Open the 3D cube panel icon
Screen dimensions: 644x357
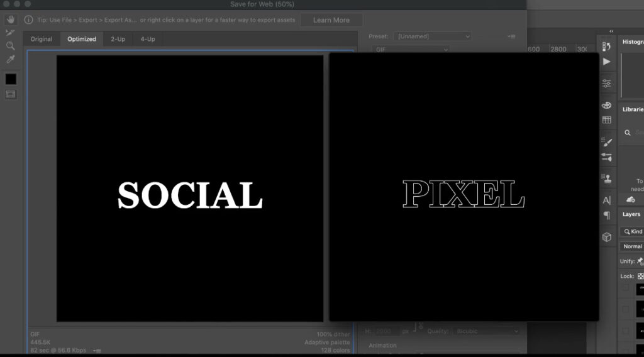pyautogui.click(x=607, y=237)
